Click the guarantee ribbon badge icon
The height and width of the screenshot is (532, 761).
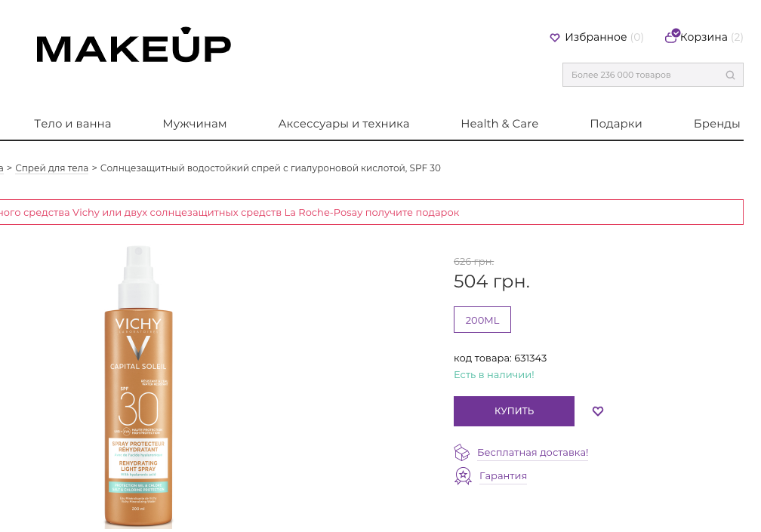[x=463, y=475]
